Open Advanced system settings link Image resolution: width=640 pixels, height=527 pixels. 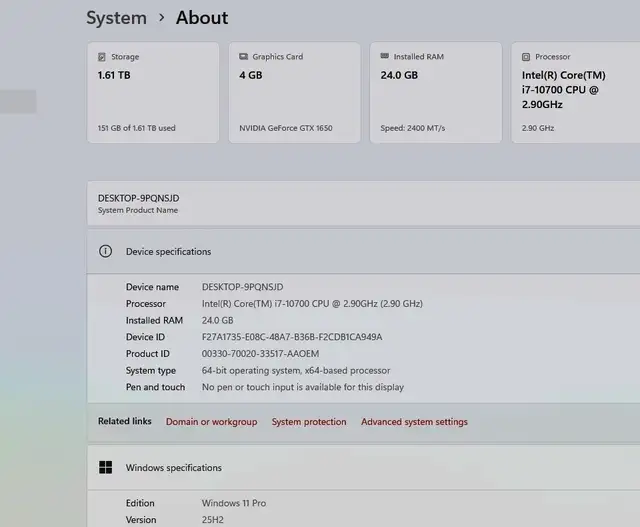[414, 422]
